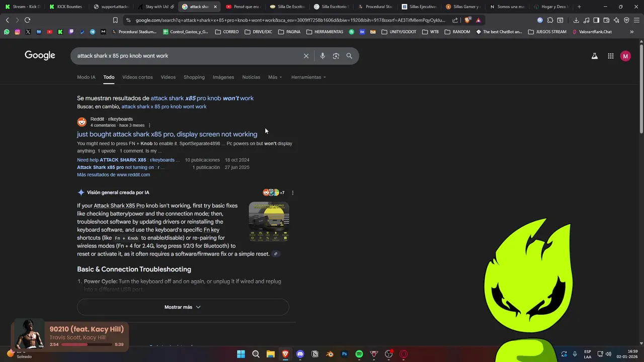Switch to Noticias tab

pyautogui.click(x=251, y=77)
